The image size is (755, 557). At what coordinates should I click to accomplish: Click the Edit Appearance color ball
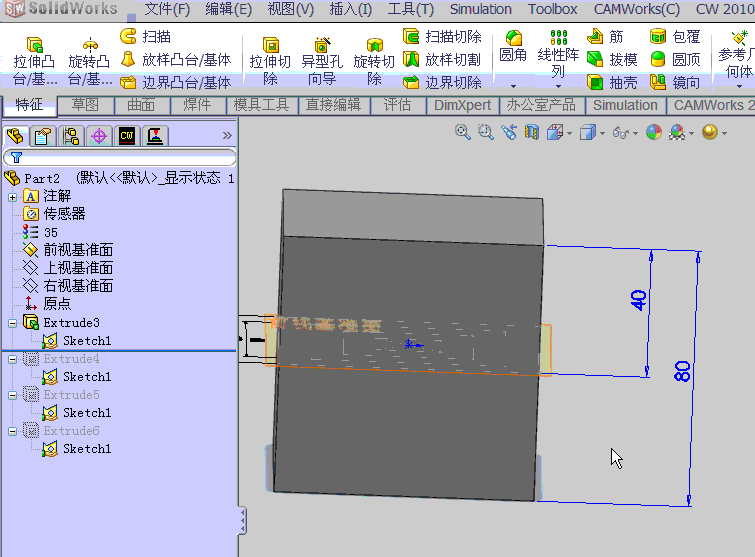[x=654, y=132]
